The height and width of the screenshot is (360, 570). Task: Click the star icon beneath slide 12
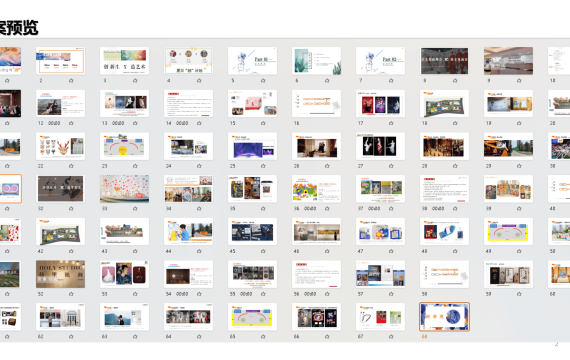(71, 123)
